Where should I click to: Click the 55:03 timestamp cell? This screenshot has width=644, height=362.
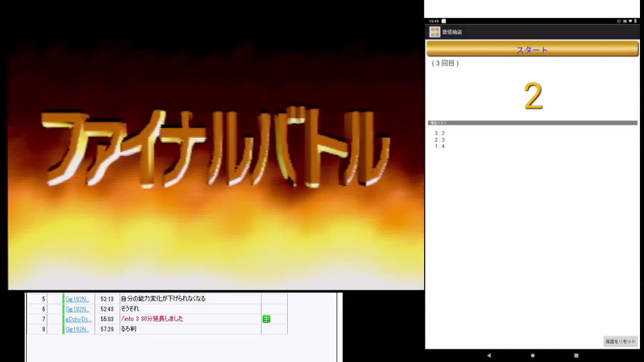107,319
